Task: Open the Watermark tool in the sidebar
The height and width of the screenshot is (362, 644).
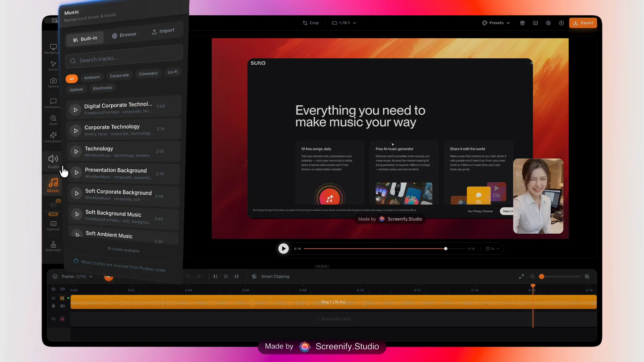Action: (53, 246)
